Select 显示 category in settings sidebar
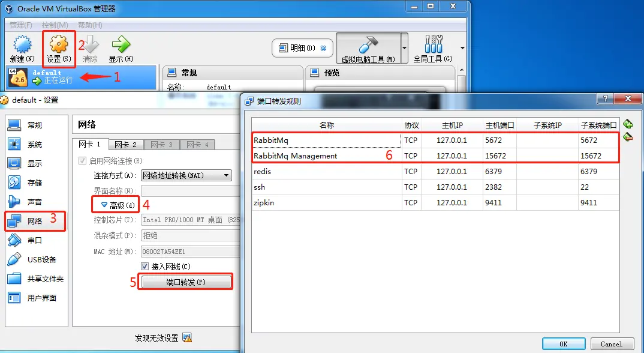This screenshot has height=353, width=644. pos(36,163)
